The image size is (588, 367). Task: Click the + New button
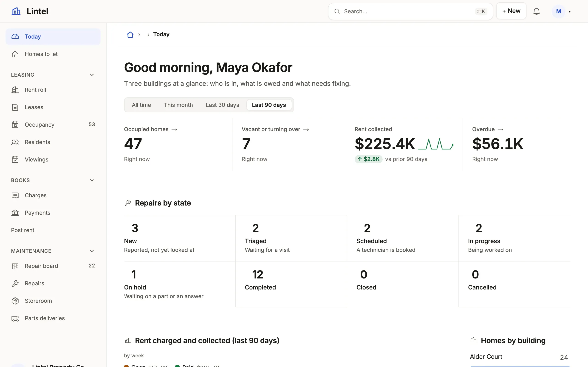point(511,11)
